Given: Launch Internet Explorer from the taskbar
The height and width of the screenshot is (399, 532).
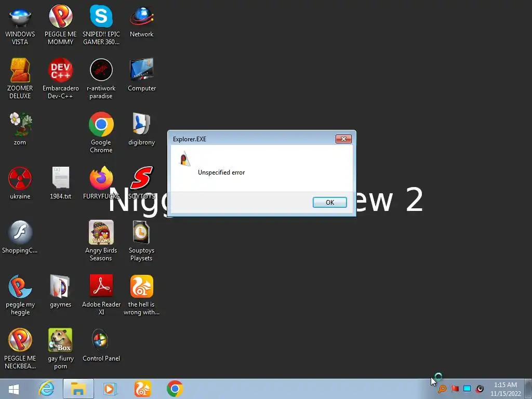Looking at the screenshot, I should tap(46, 389).
